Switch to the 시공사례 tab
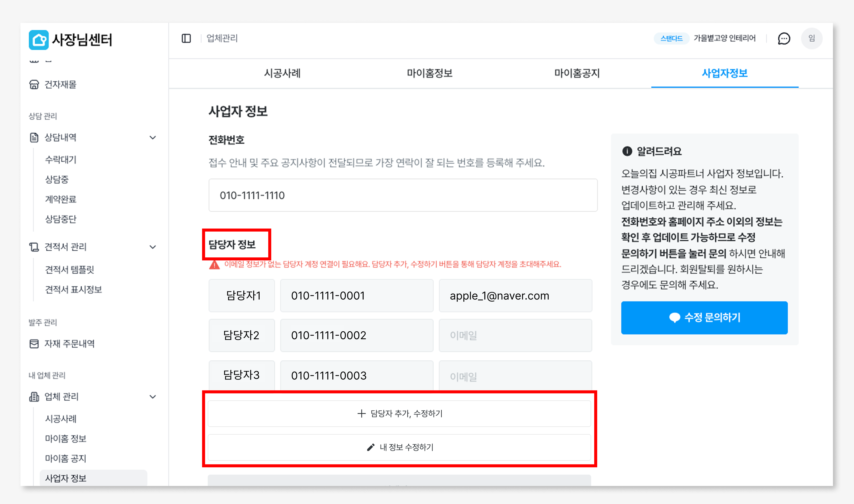Viewport: 854px width, 504px height. [x=282, y=73]
